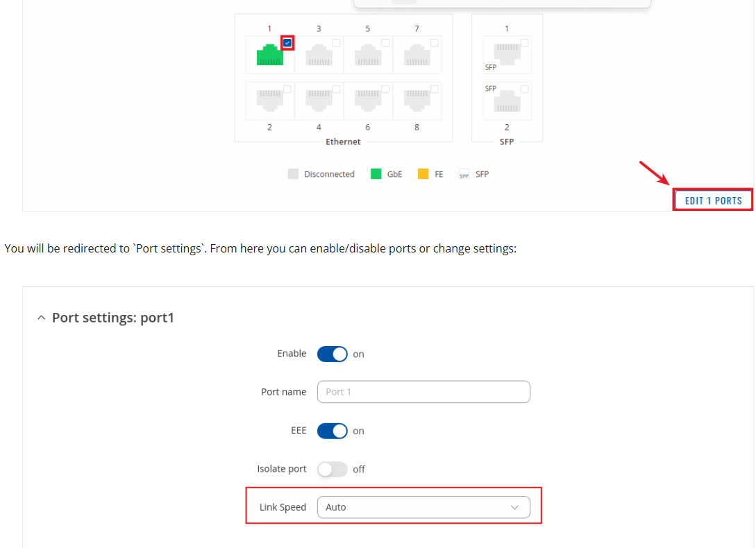Open the Link Speed dropdown
Viewport: 756px width, 548px height.
click(x=423, y=507)
